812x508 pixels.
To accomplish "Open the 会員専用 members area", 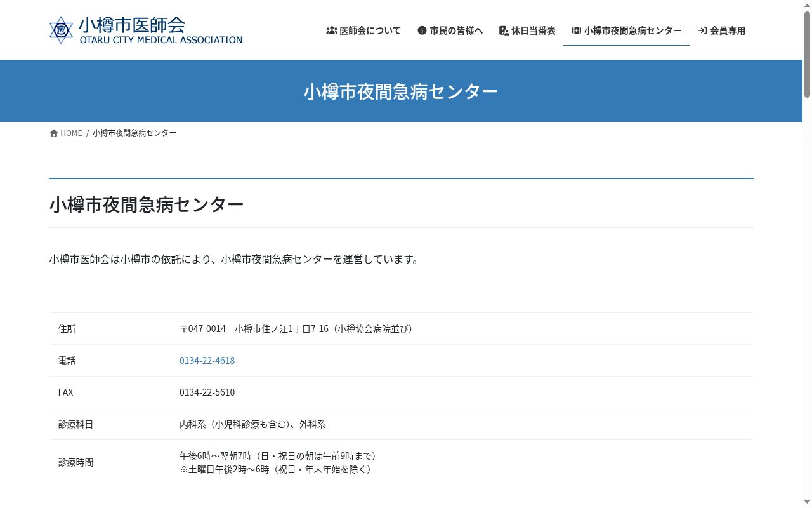I will [x=721, y=30].
